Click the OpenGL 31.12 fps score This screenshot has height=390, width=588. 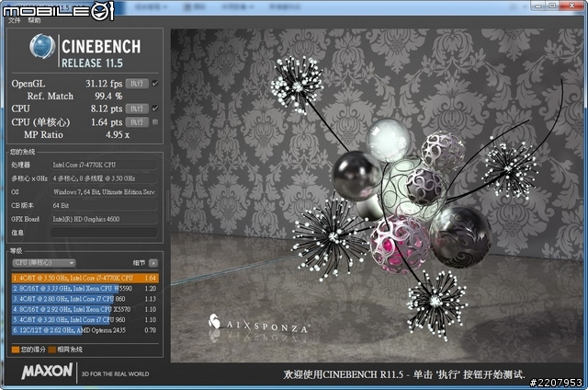point(104,84)
